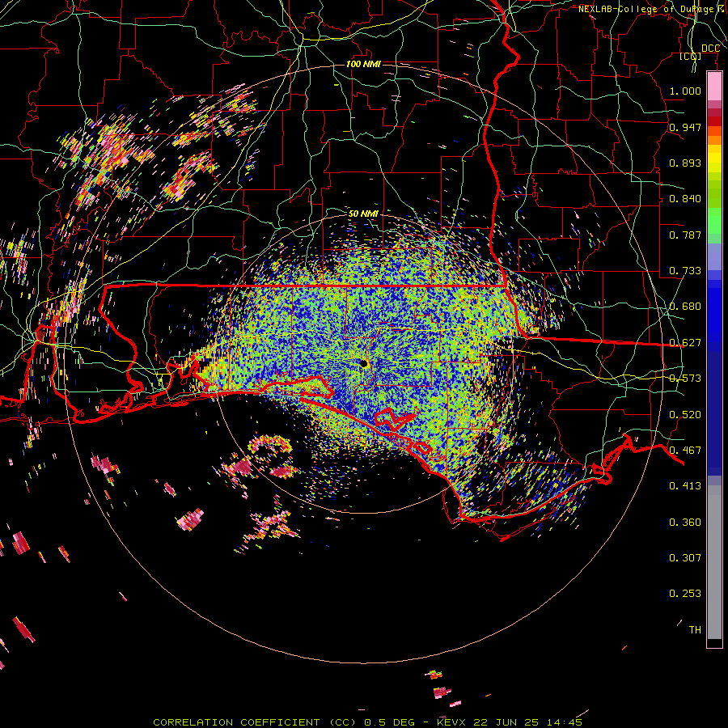Image resolution: width=728 pixels, height=728 pixels.
Task: Select the 0.467 scale value
Action: (x=685, y=451)
